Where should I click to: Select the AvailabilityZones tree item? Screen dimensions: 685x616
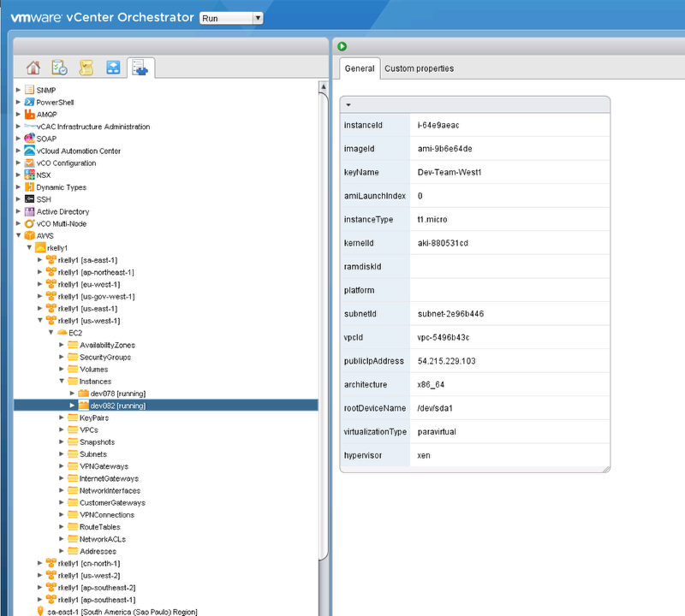tap(108, 345)
